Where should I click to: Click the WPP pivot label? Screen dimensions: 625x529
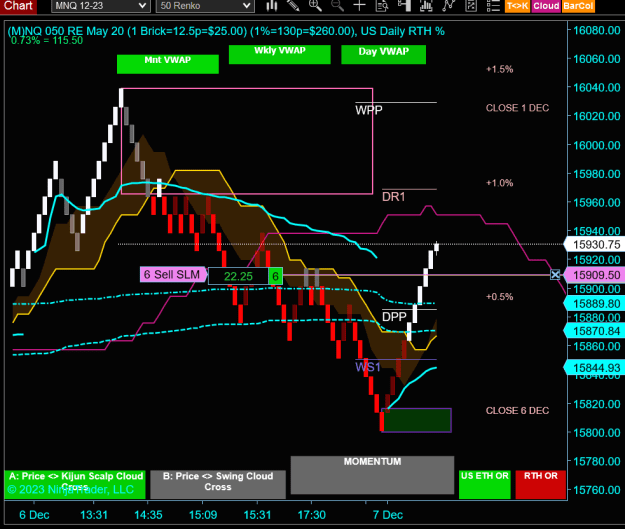369,110
